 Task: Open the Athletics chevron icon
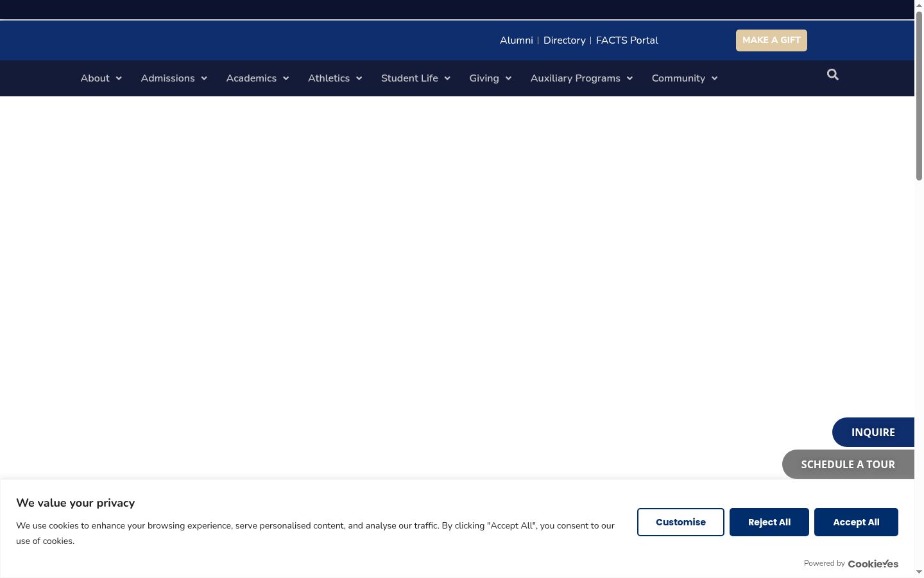pyautogui.click(x=359, y=78)
